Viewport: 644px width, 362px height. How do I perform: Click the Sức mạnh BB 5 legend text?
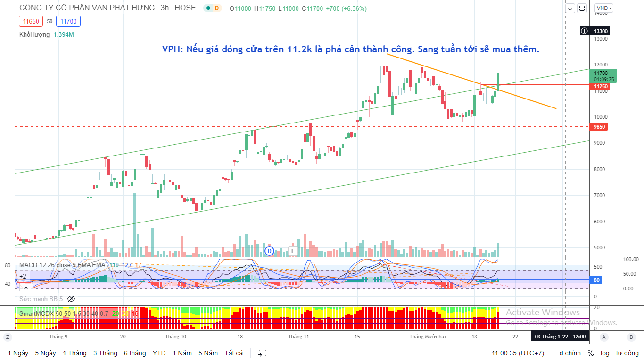[41, 299]
